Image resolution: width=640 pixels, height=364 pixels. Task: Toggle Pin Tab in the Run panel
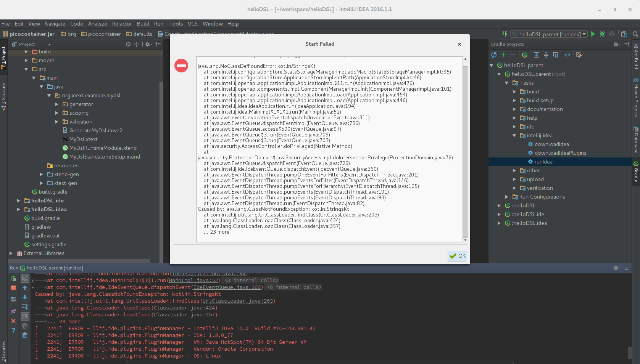point(13,311)
